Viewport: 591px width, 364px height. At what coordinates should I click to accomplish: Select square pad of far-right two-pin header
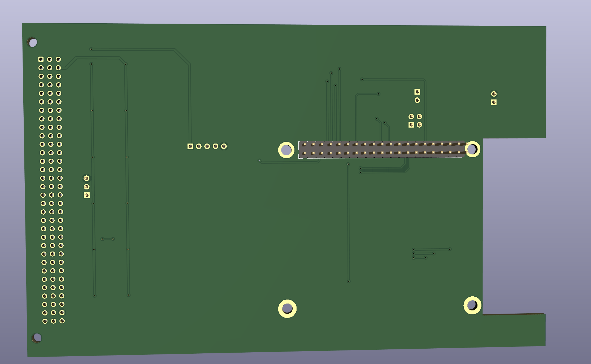pyautogui.click(x=494, y=102)
